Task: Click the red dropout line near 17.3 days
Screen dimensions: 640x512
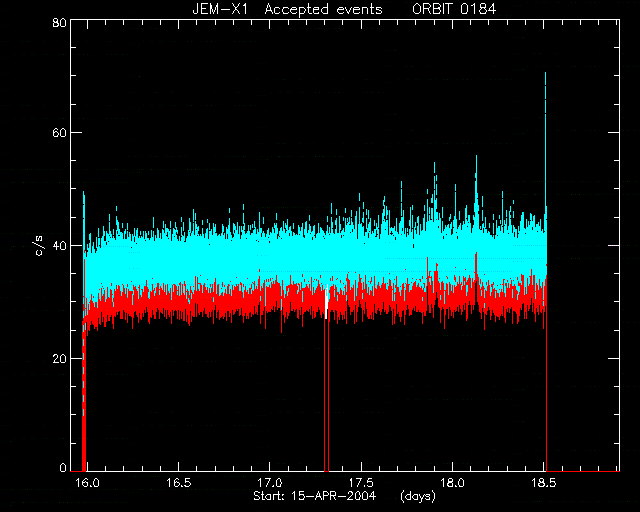Action: (x=327, y=394)
